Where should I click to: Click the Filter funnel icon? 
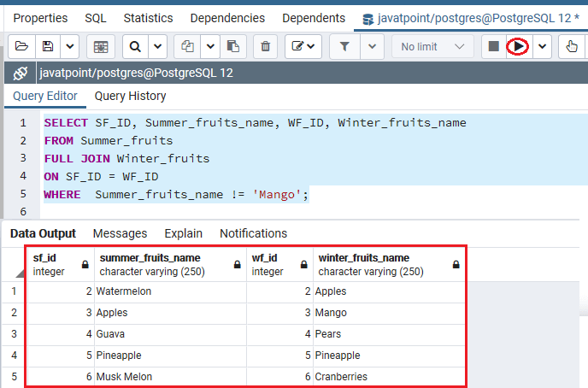coord(344,46)
